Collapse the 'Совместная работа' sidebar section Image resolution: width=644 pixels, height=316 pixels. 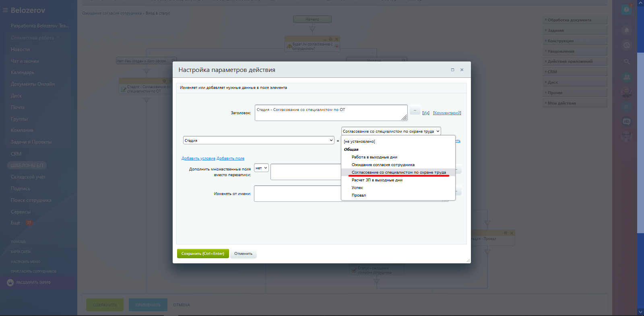click(x=35, y=38)
